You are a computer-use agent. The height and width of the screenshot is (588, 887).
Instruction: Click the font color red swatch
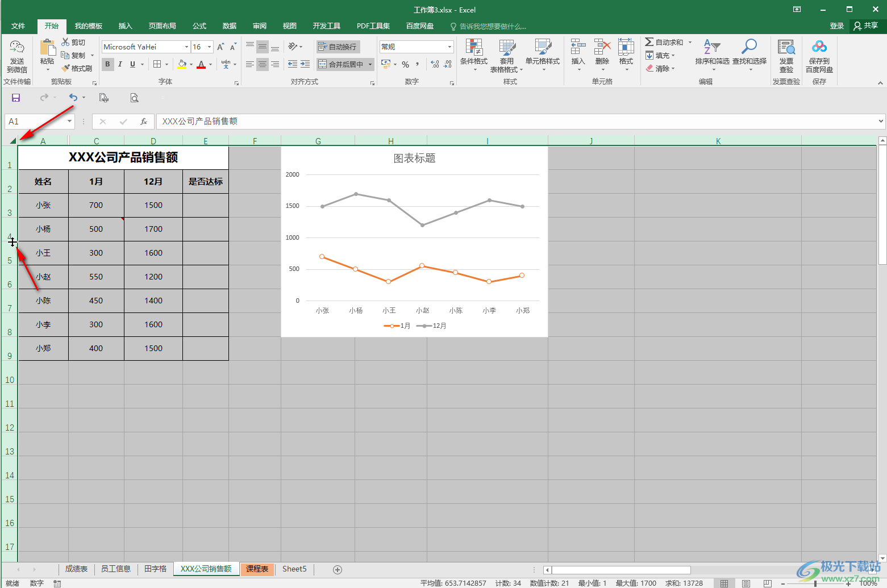point(201,65)
